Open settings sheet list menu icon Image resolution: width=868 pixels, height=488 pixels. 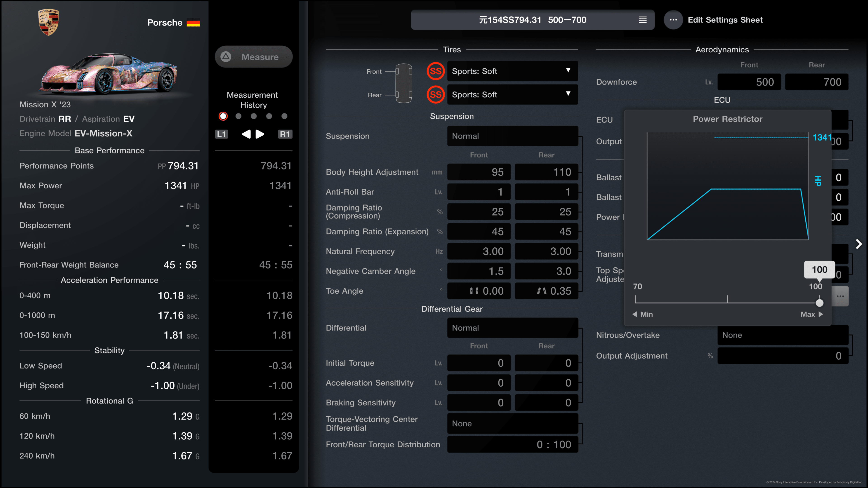643,20
